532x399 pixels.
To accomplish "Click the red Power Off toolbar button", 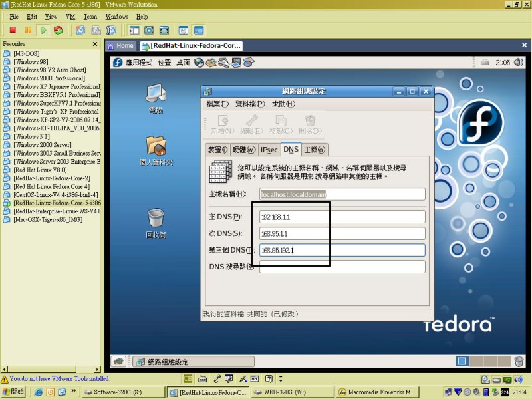I will pyautogui.click(x=13, y=30).
